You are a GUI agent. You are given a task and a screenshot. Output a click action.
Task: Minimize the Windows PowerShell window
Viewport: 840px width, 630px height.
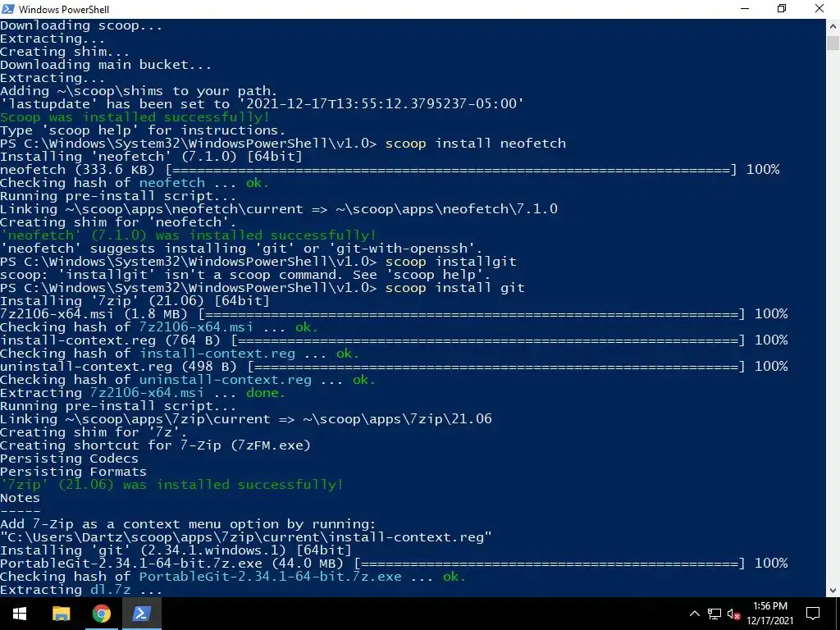[745, 8]
